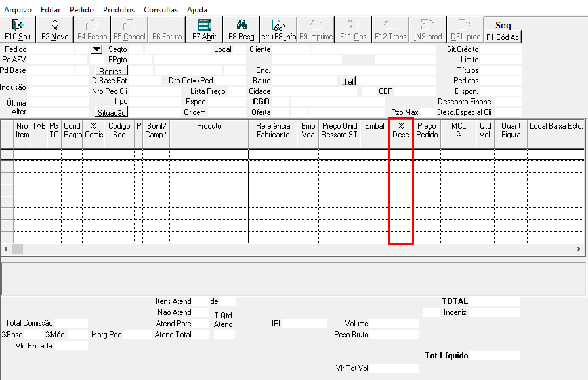This screenshot has width=588, height=380.
Task: Click the grid scroll right arrow
Action: click(x=579, y=249)
